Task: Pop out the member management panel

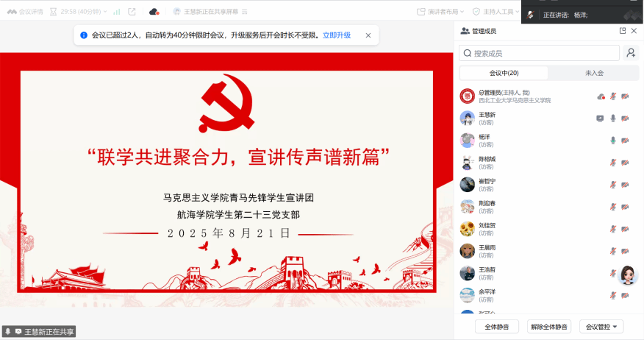Action: coord(623,31)
